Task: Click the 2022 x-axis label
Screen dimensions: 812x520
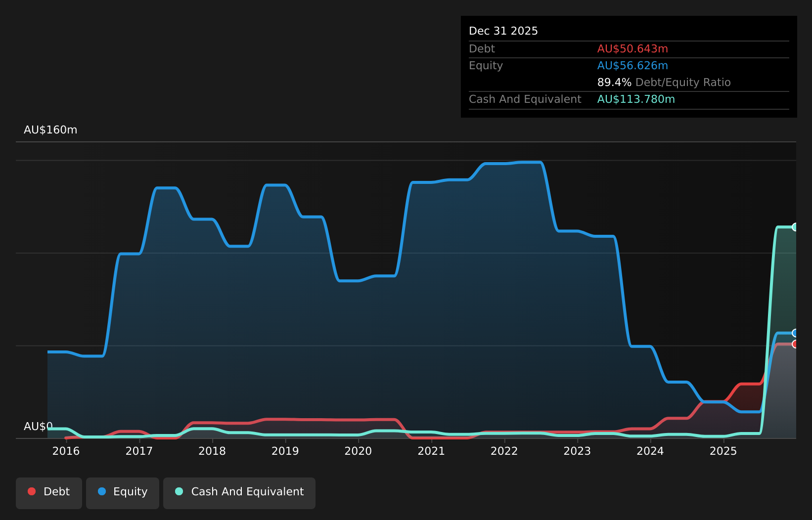Action: [504, 451]
